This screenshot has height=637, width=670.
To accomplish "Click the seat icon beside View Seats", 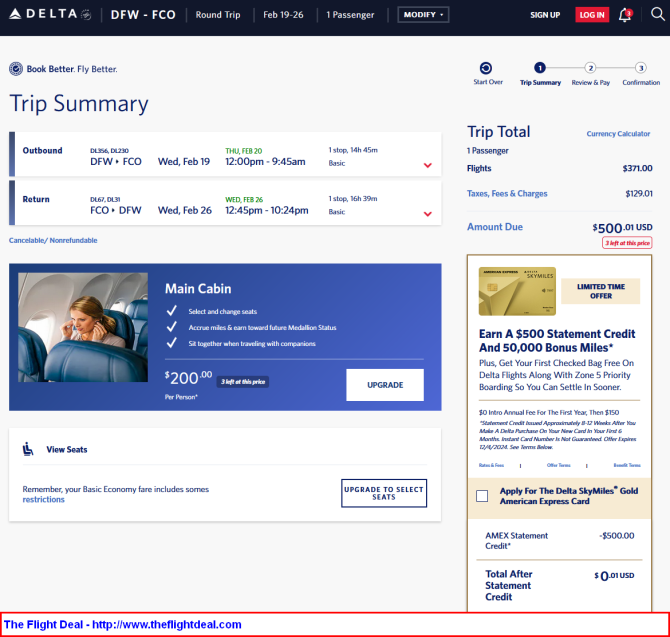I will tap(28, 449).
